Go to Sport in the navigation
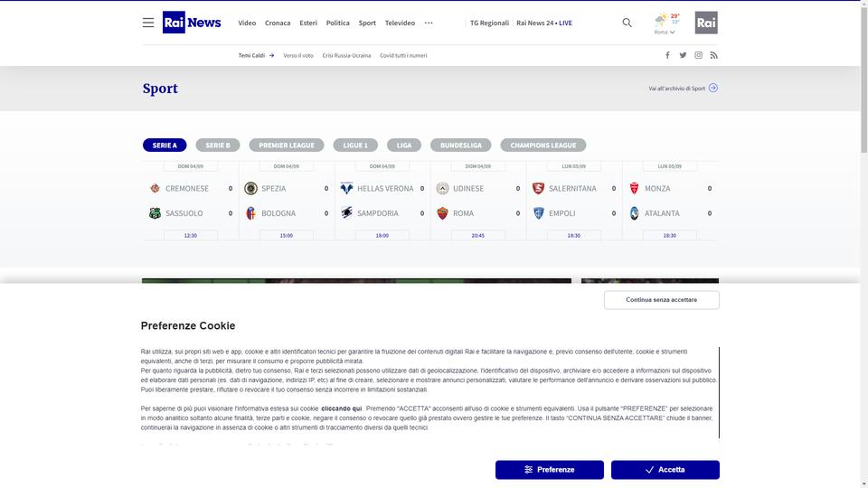This screenshot has height=488, width=868. 367,23
